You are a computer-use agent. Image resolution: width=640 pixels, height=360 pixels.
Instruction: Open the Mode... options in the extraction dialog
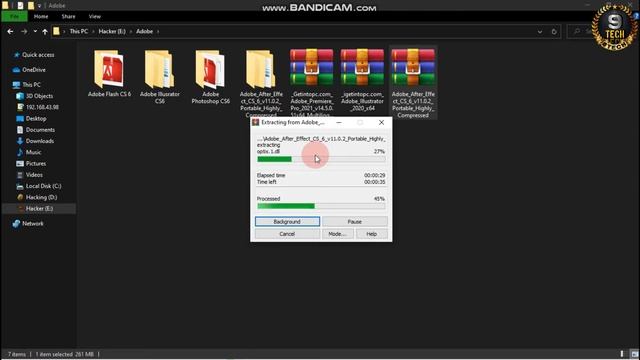[x=338, y=234]
